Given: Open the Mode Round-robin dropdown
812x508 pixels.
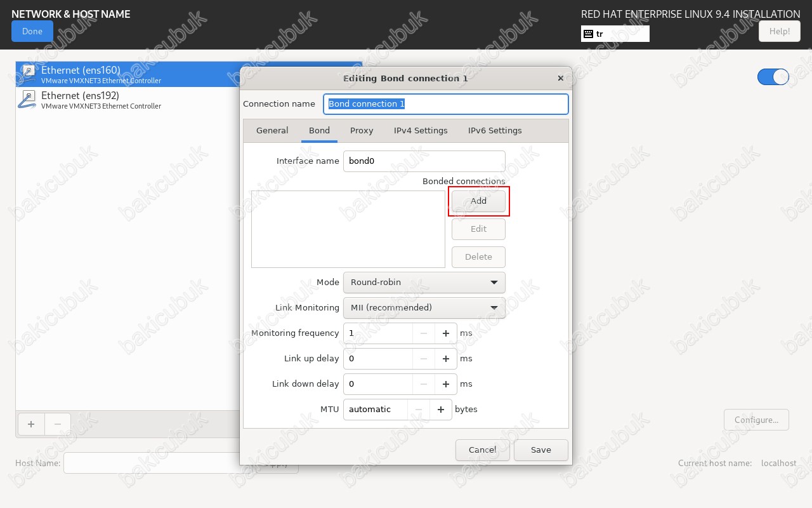Looking at the screenshot, I should tap(424, 283).
